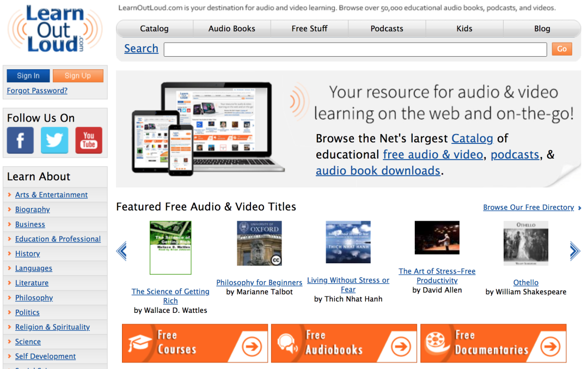Click the LearnOutLoud.com logo

(x=55, y=29)
